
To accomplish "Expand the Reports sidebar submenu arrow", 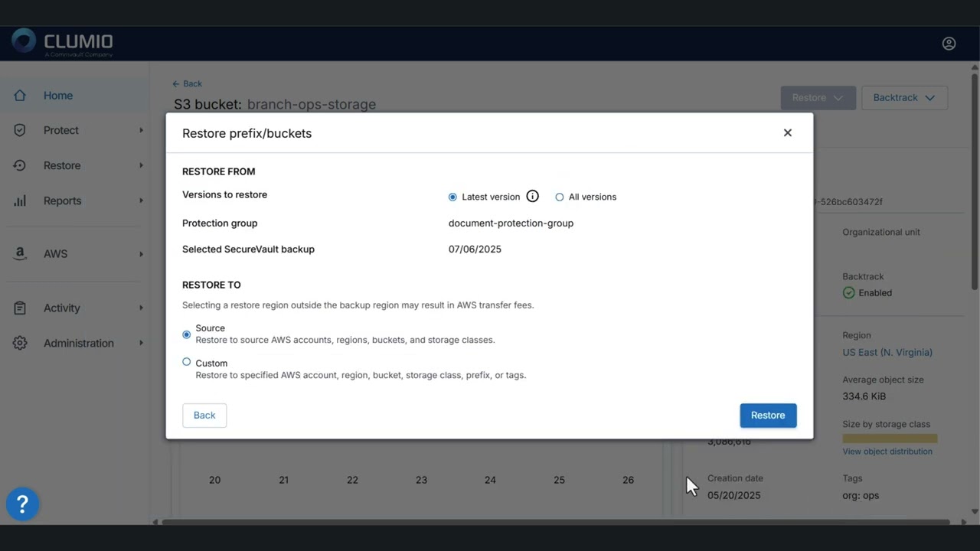I will pos(141,201).
